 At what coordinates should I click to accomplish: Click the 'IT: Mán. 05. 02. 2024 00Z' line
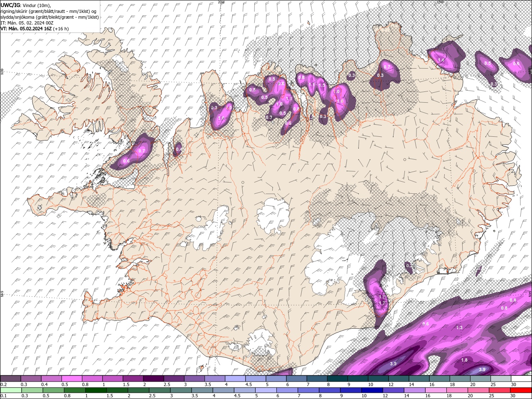click(27, 23)
